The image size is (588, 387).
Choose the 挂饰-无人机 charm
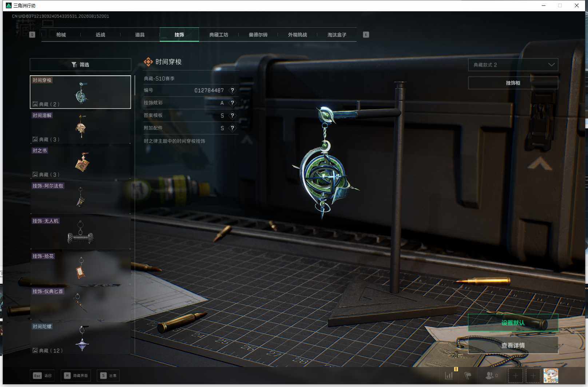(80, 233)
